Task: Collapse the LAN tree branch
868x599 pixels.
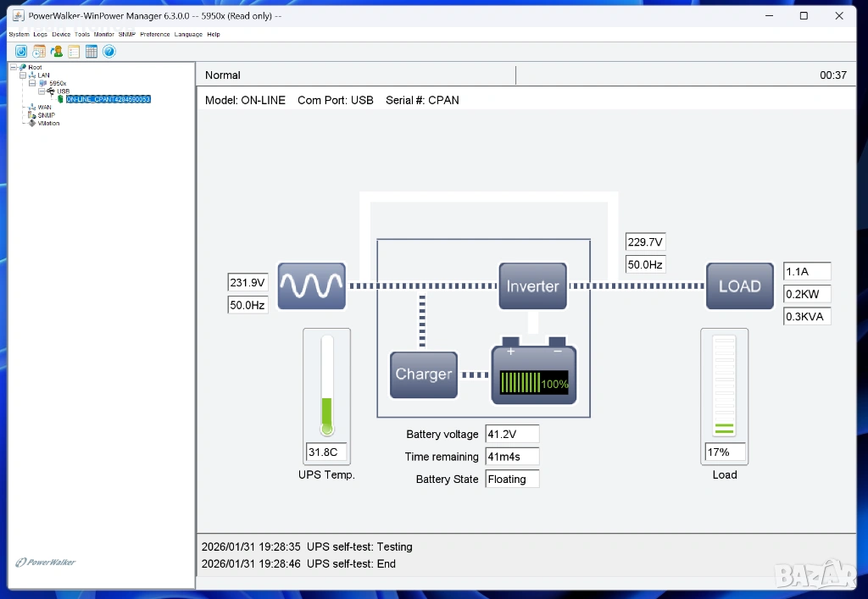Action: (23, 75)
